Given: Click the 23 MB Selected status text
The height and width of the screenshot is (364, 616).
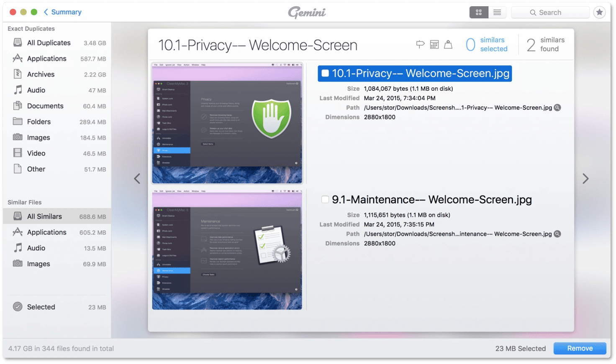Looking at the screenshot, I should [x=521, y=349].
